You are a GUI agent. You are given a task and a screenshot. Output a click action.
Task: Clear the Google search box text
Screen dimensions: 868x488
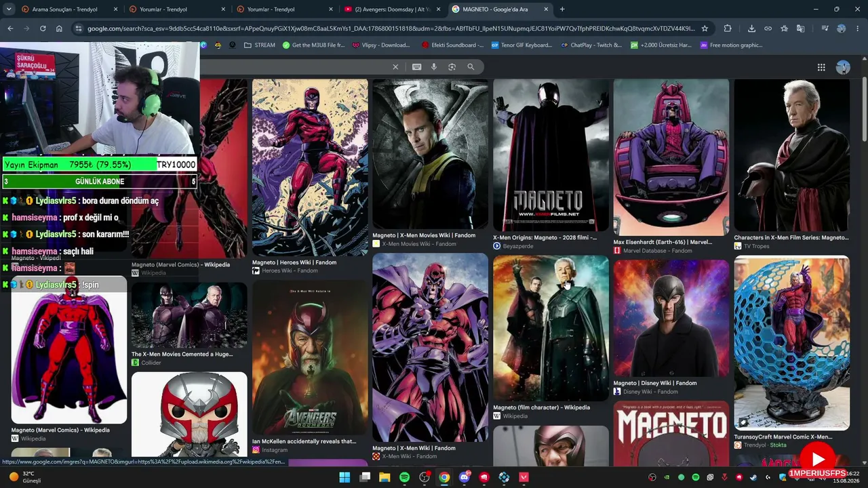395,66
